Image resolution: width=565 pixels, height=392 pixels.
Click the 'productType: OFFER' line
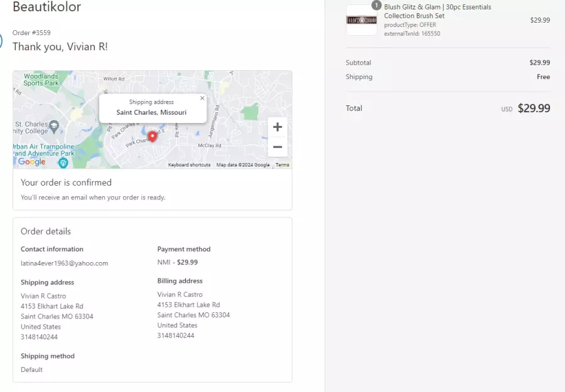point(410,25)
